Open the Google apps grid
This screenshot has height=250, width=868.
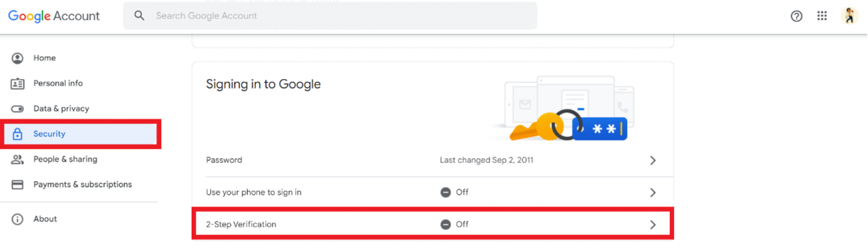tap(822, 16)
